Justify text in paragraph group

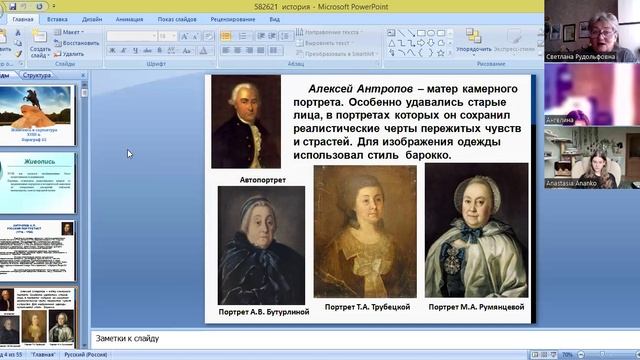click(x=260, y=51)
